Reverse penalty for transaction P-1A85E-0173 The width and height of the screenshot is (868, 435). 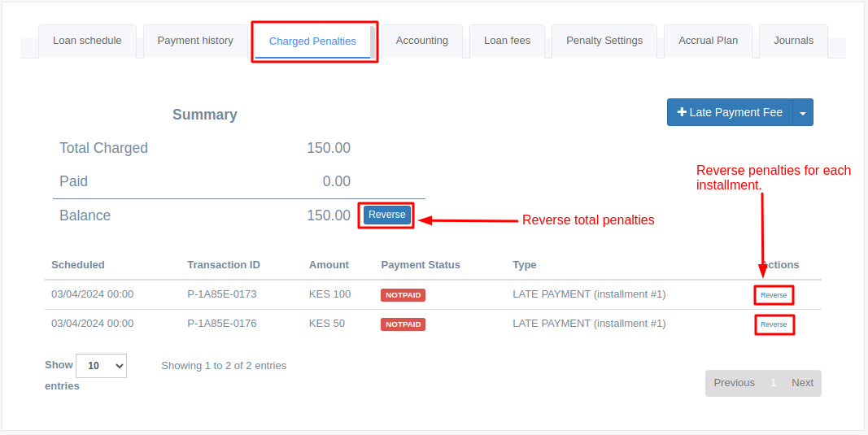tap(774, 295)
